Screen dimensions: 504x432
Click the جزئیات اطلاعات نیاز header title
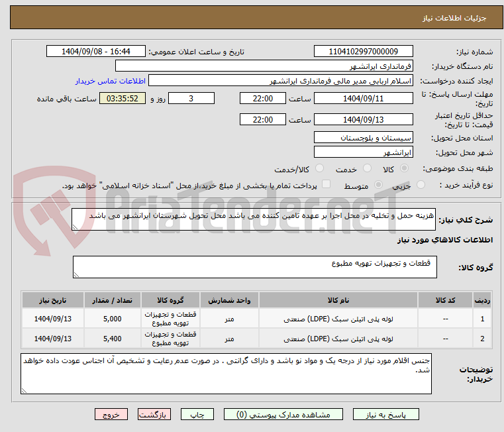(454, 18)
